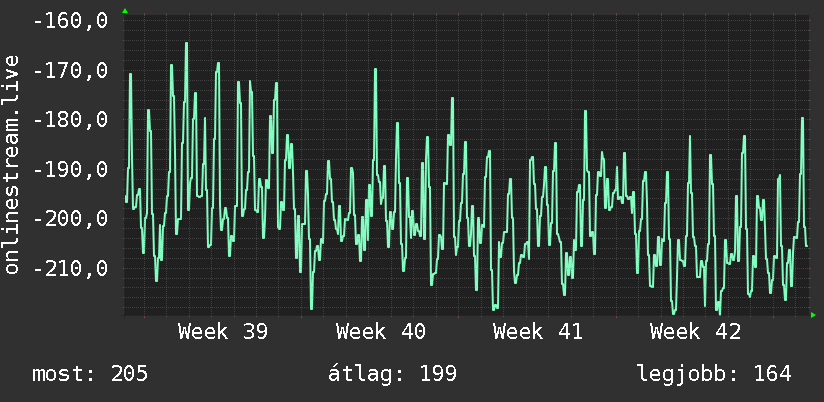Click the -210,0 y-axis label
This screenshot has height=402, width=824.
pyautogui.click(x=70, y=269)
